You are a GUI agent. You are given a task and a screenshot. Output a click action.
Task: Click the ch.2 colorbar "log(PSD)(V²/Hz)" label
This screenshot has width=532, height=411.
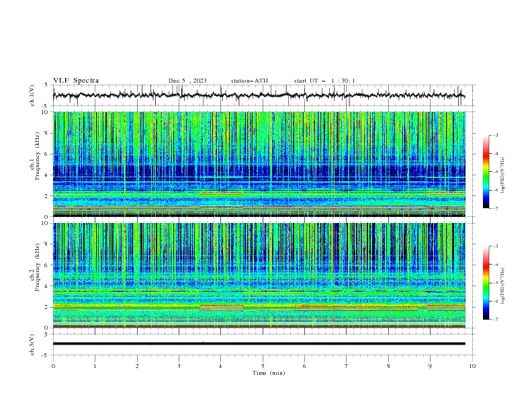click(x=503, y=286)
